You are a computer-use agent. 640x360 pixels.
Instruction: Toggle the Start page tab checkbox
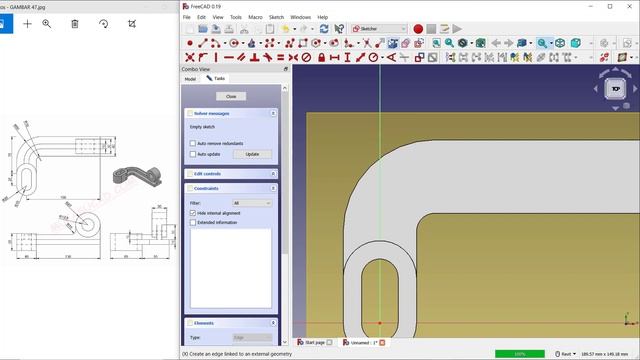[x=329, y=342]
